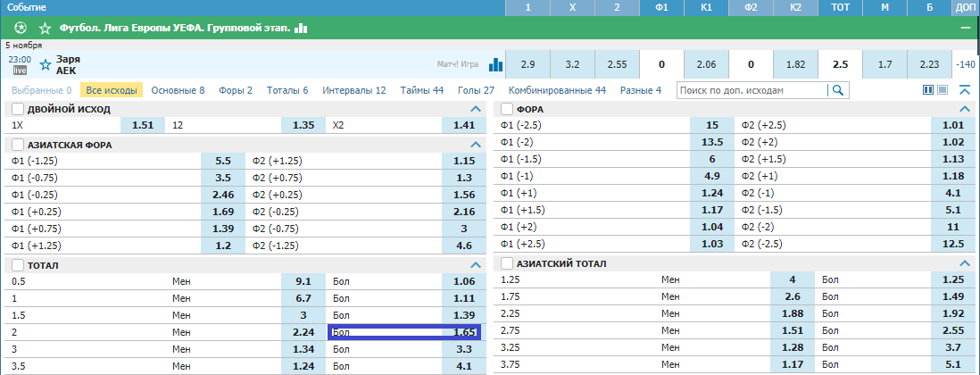This screenshot has width=980, height=375.
Task: Switch to Интервалы 12 tab
Action: [354, 90]
